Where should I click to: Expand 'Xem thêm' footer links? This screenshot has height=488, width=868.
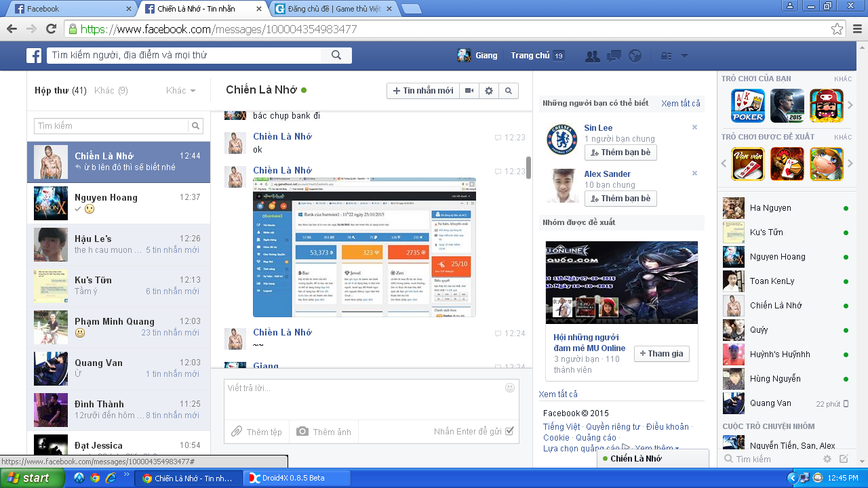pos(656,449)
